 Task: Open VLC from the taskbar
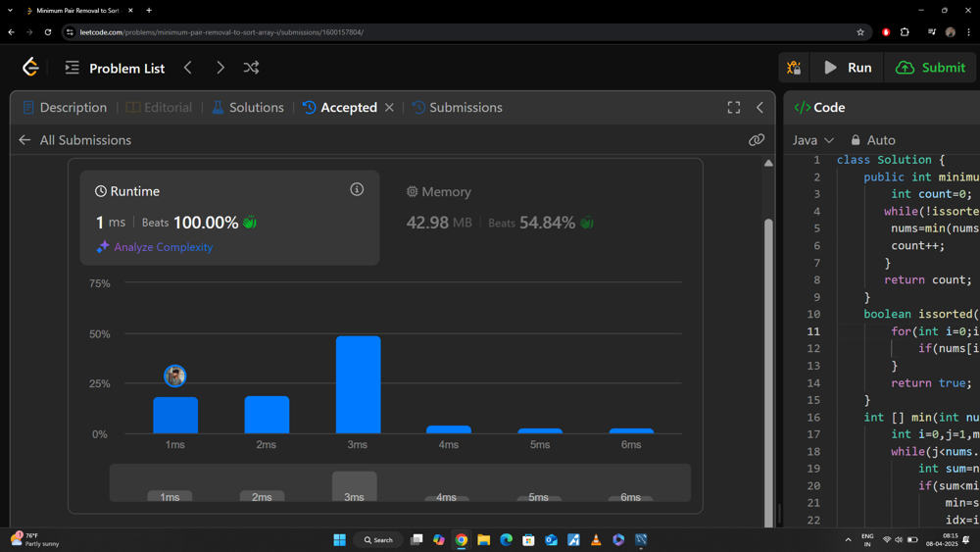[x=596, y=539]
